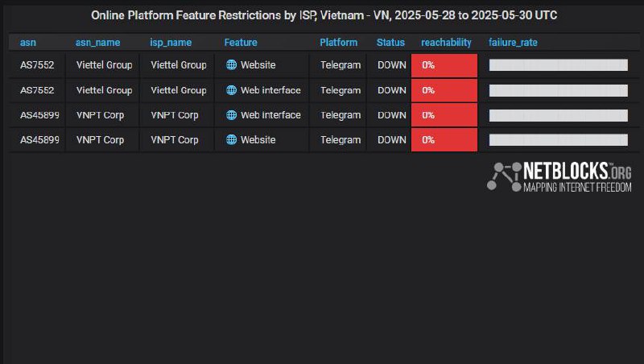Viewport: 644px width, 364px height.
Task: Click red 0% reachability cell in last row
Action: (444, 140)
